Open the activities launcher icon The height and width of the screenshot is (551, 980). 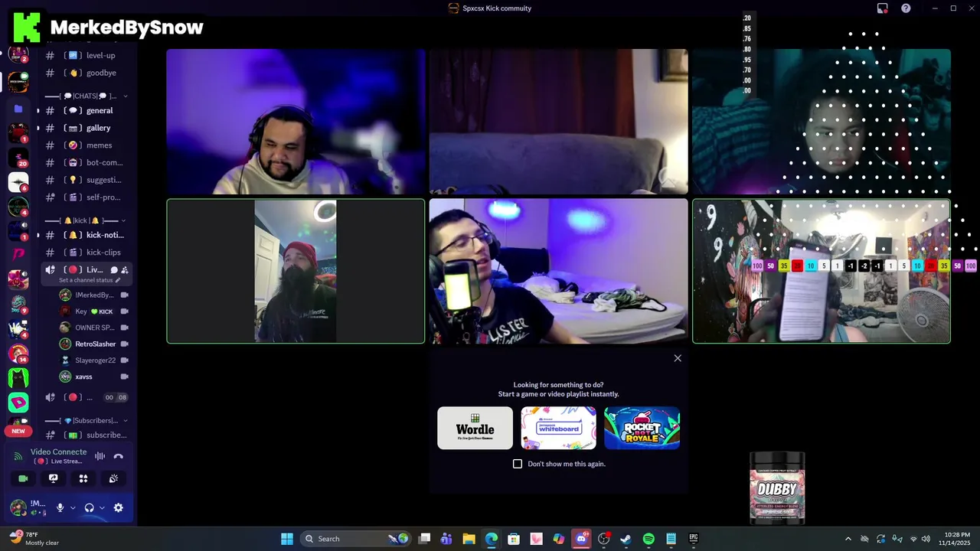[83, 478]
